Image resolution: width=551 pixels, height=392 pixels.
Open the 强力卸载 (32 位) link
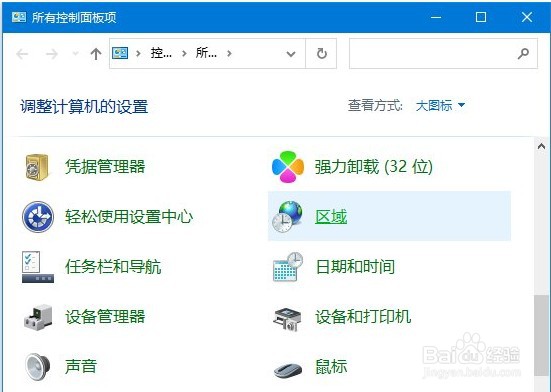[374, 166]
